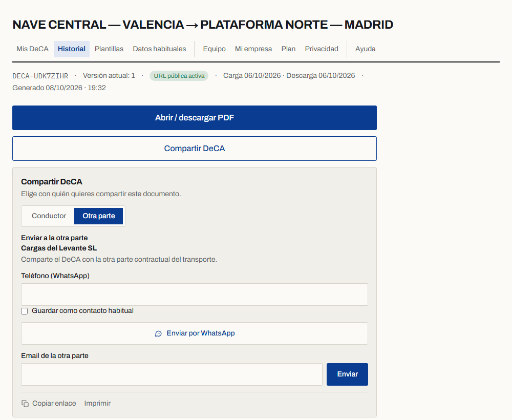Open the Historial tab

[72, 49]
